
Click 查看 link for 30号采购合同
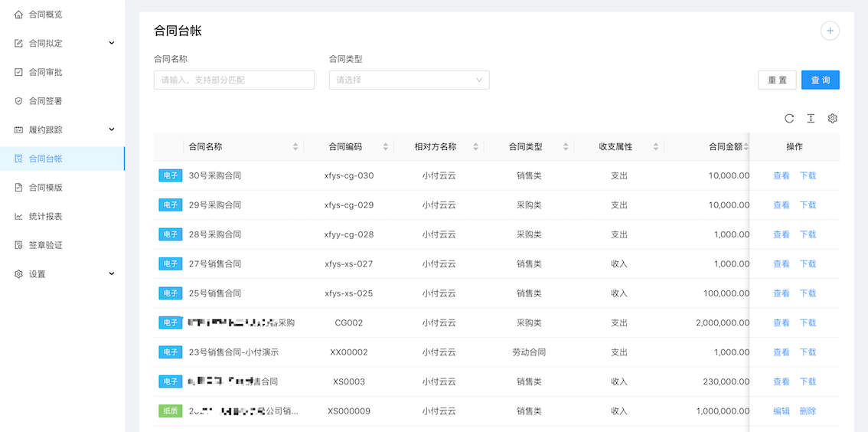point(781,175)
